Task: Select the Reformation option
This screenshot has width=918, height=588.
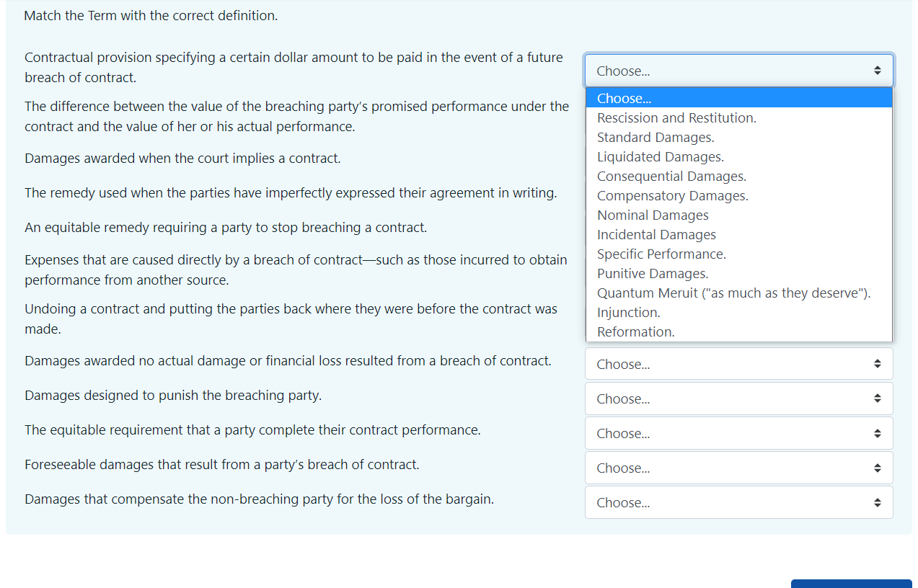Action: 635,332
